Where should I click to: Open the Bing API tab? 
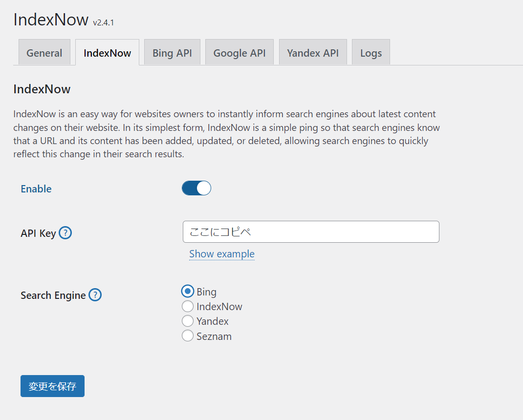point(172,52)
